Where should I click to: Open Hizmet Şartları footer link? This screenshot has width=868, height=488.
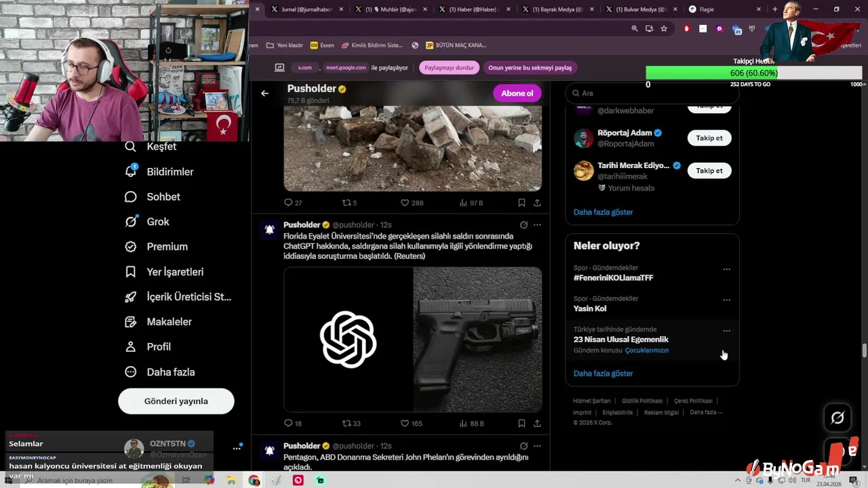click(592, 401)
